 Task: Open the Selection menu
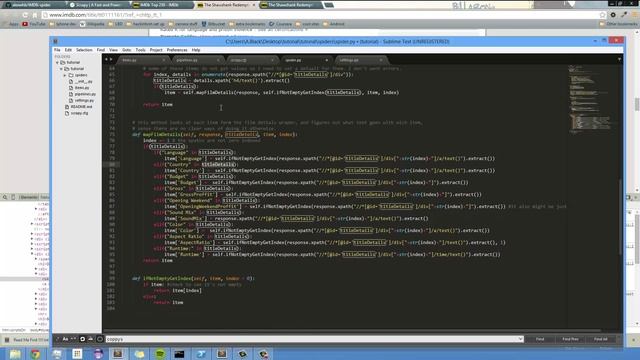84,50
